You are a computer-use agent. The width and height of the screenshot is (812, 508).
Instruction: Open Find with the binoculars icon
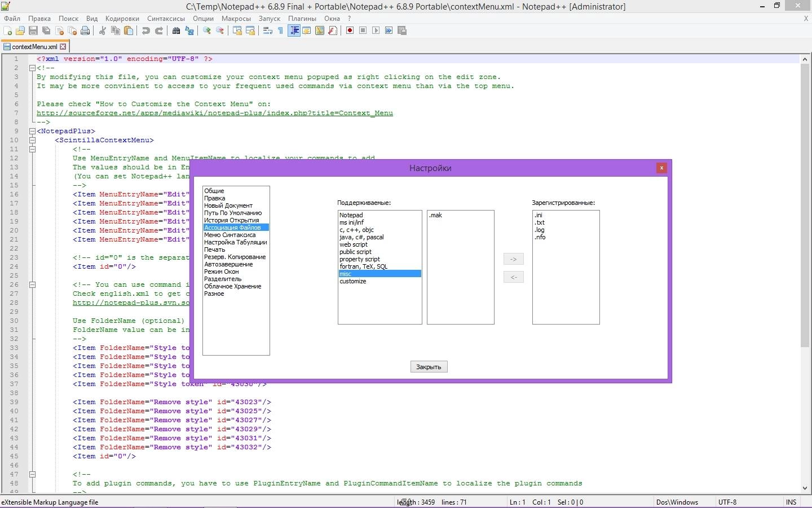(x=176, y=30)
